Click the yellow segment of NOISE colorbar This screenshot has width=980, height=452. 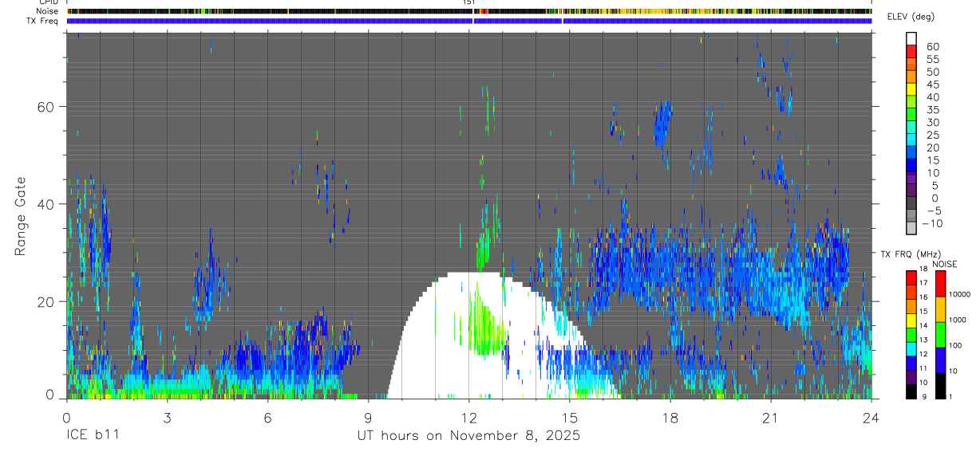click(x=940, y=309)
